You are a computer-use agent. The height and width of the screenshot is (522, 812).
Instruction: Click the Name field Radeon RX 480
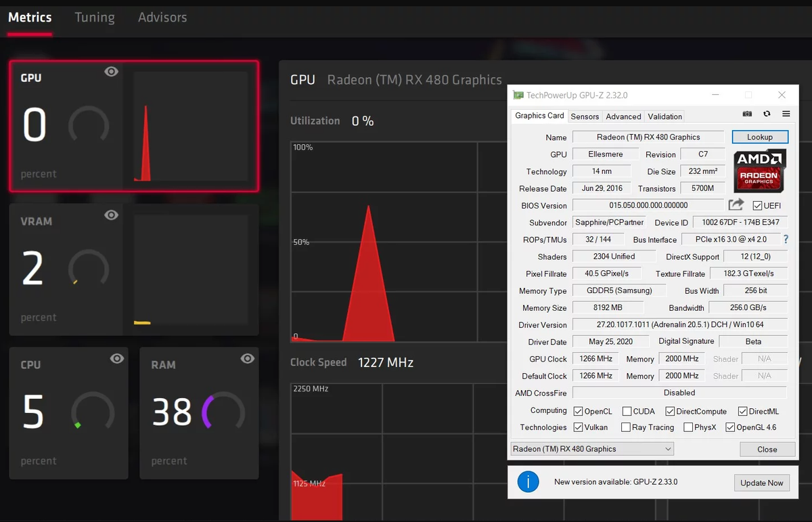click(x=648, y=137)
